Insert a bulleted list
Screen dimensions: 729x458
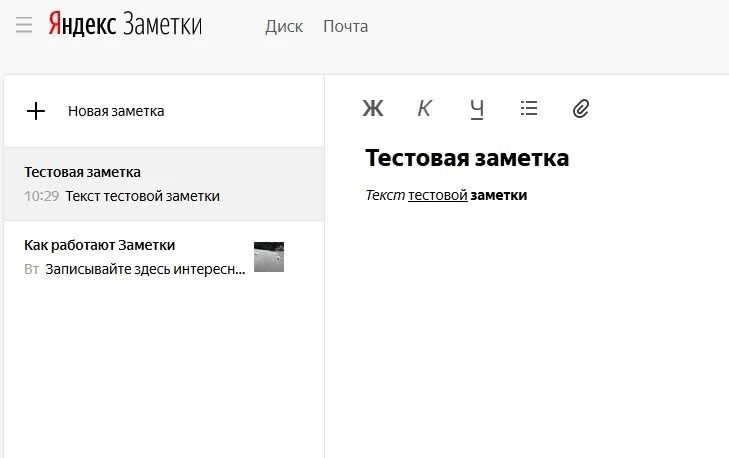click(x=529, y=108)
